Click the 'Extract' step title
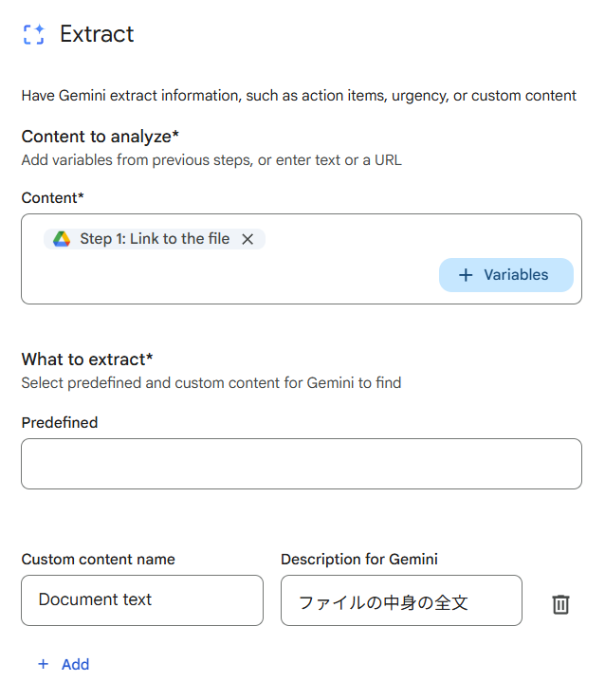605x700 pixels. [97, 35]
